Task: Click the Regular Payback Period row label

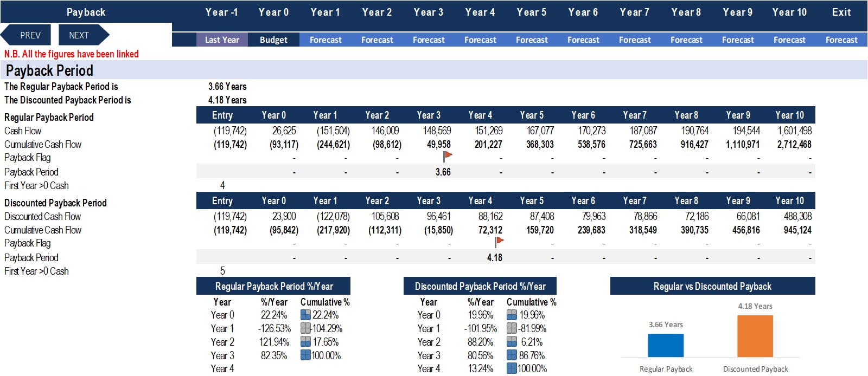Action: [x=49, y=117]
